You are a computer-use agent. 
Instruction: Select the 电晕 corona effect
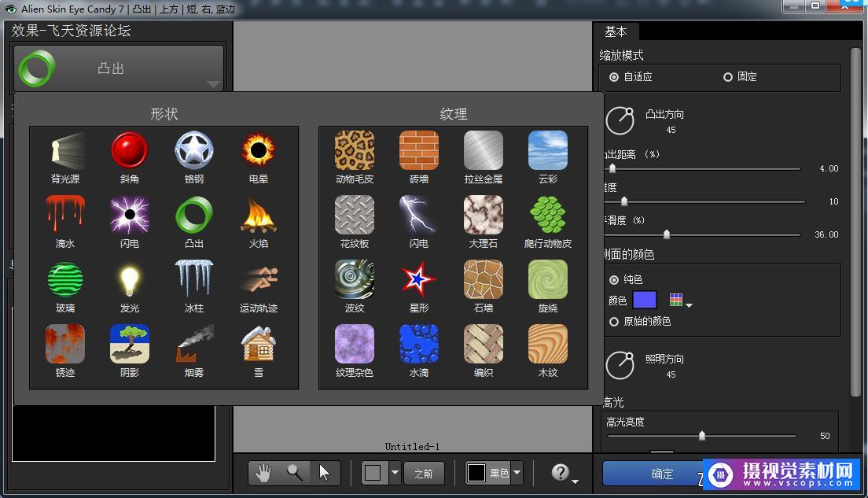pos(259,157)
